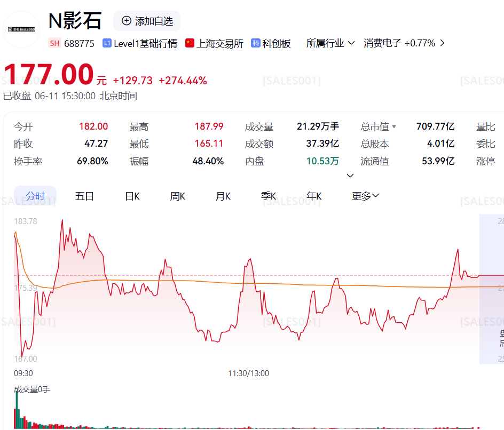The width and height of the screenshot is (504, 430).
Task: Open the 更多 chart options dropdown
Action: 365,196
